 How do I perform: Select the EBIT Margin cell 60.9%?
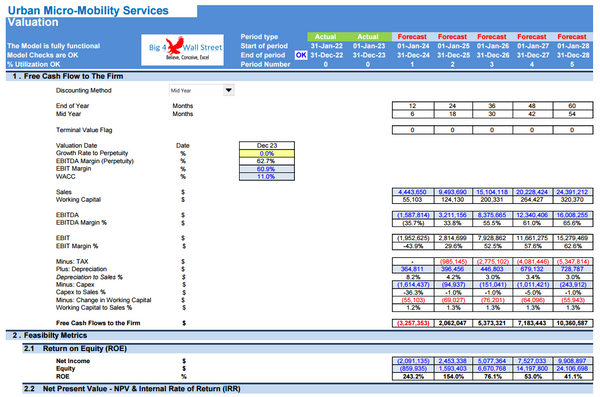(x=267, y=169)
